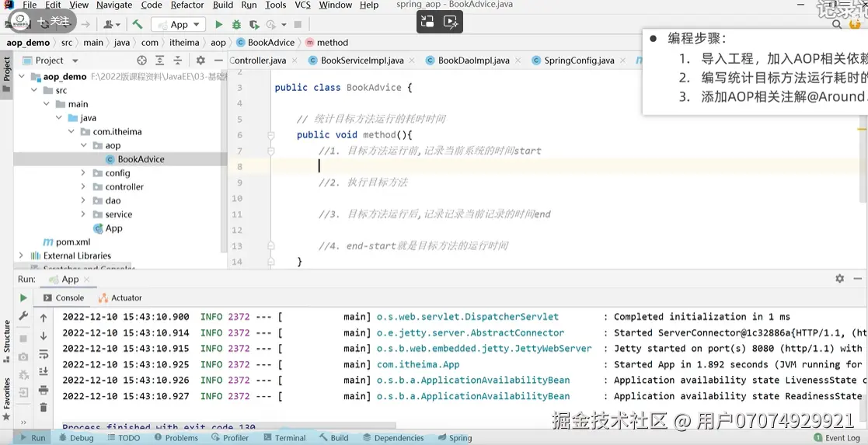Switch to the Actuator tab
The width and height of the screenshot is (868, 445).
click(120, 297)
